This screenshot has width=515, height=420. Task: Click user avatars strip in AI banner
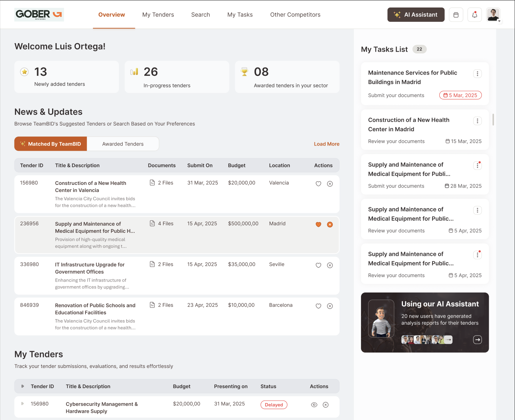coord(427,340)
